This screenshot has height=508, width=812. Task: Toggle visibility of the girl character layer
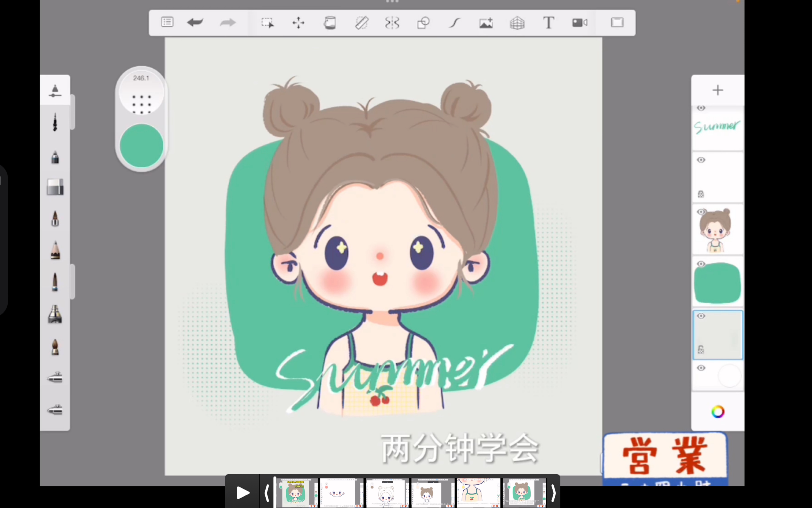pyautogui.click(x=701, y=212)
